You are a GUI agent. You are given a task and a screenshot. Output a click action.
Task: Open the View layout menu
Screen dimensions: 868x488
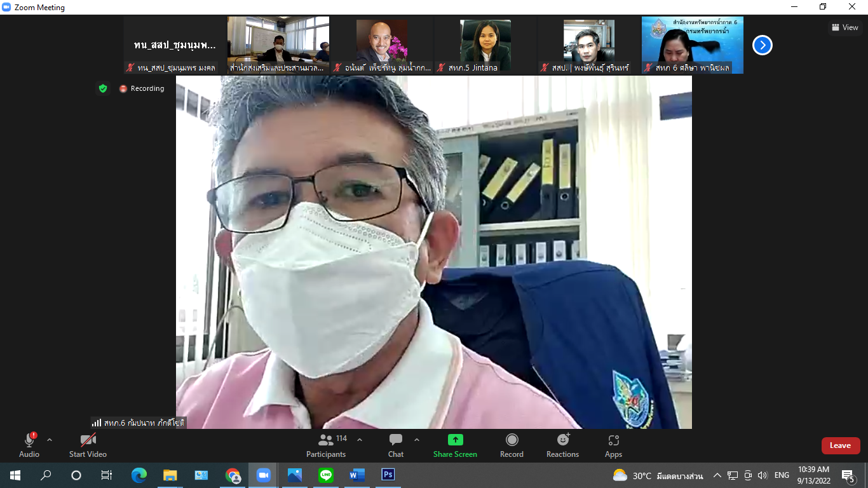click(x=844, y=27)
